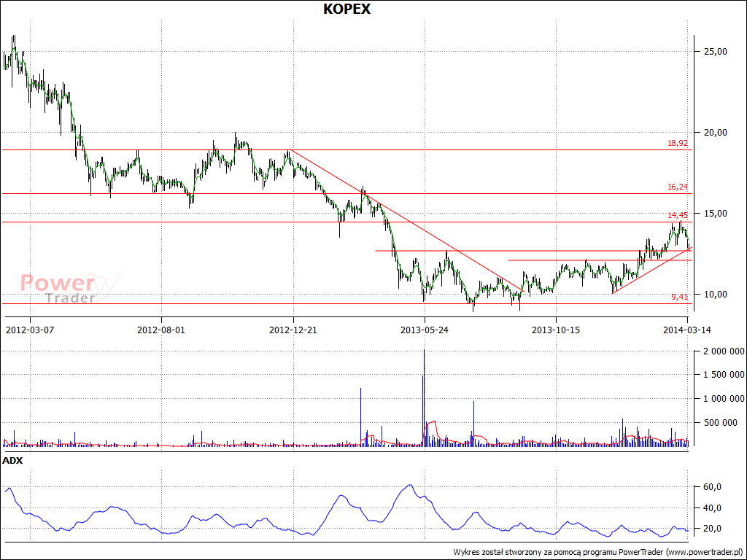Click the PowerTrader footer credit text
The height and width of the screenshot is (560, 747).
click(599, 553)
